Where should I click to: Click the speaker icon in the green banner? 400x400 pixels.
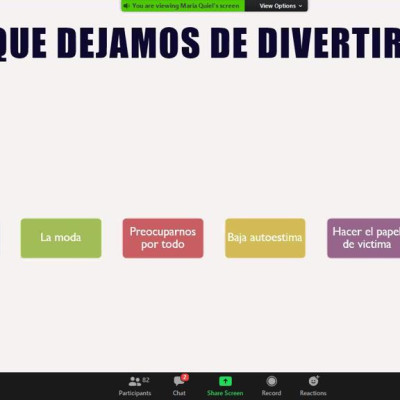coord(126,6)
